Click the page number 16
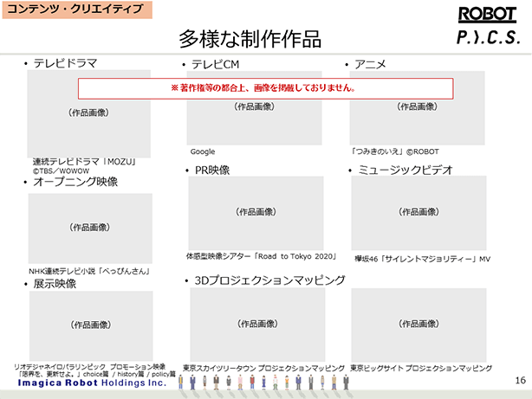 coord(521,380)
